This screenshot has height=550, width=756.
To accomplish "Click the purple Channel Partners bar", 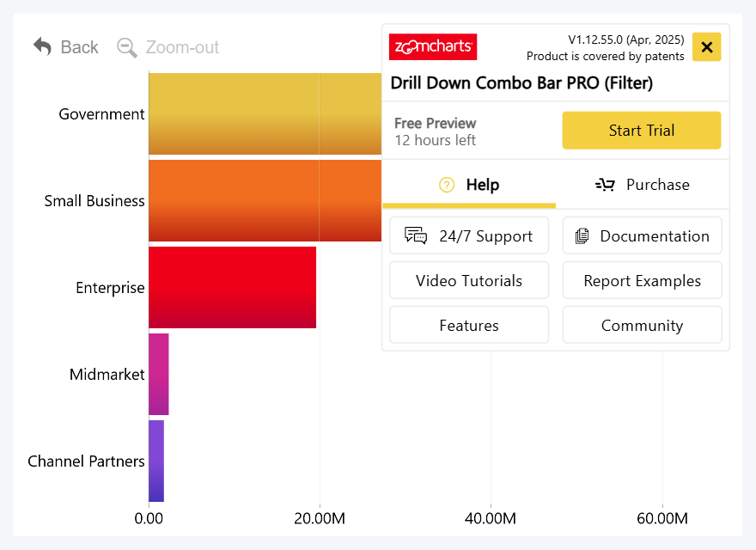I will (156, 461).
